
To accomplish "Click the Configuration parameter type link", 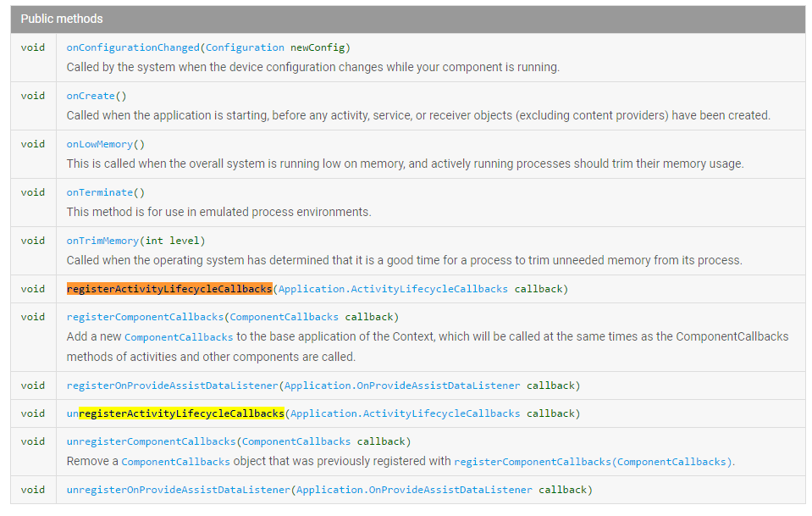I will click(245, 47).
